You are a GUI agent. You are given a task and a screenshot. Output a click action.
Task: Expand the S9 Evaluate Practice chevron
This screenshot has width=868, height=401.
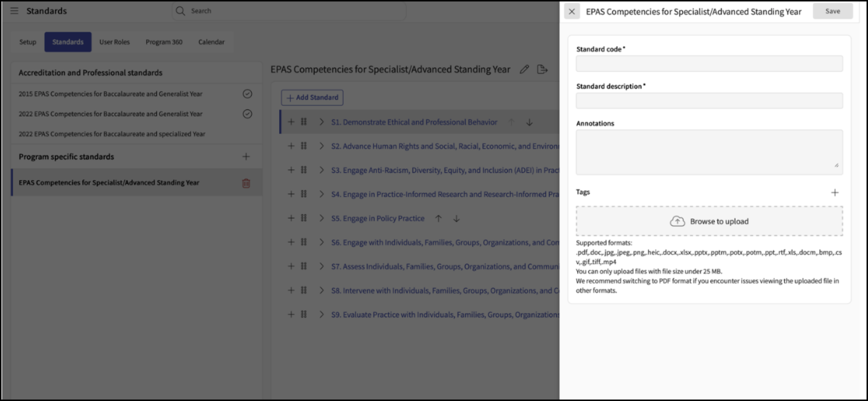tap(321, 314)
